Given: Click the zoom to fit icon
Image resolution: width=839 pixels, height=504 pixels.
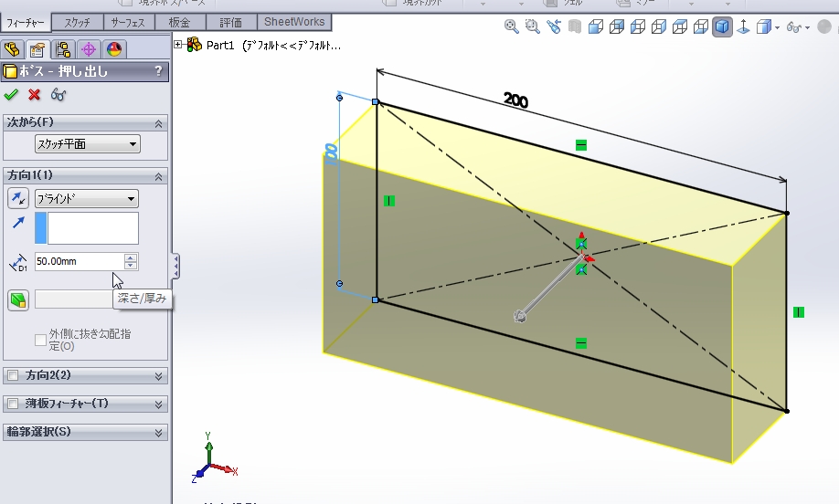Looking at the screenshot, I should pyautogui.click(x=512, y=28).
